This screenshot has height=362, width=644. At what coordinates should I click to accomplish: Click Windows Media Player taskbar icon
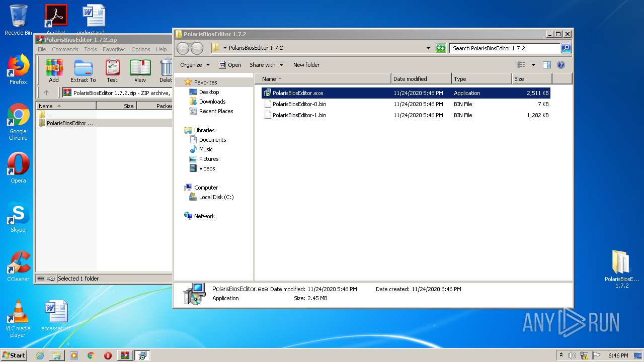coord(74,355)
